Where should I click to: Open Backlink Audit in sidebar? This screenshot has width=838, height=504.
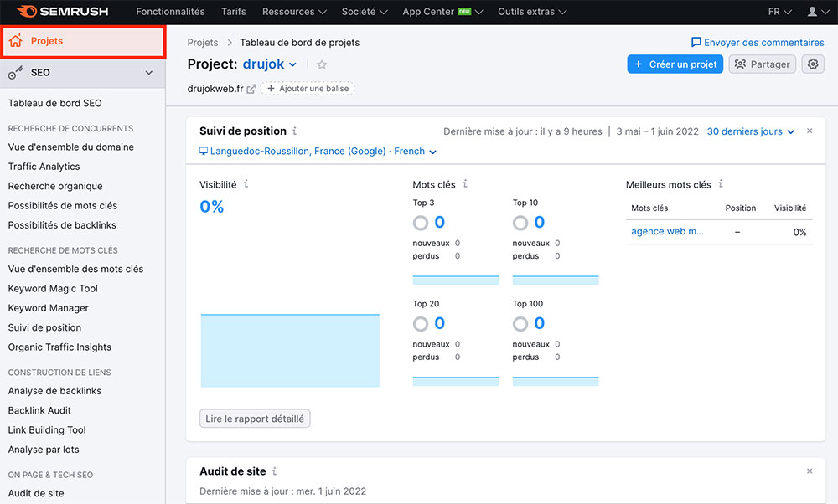point(39,410)
